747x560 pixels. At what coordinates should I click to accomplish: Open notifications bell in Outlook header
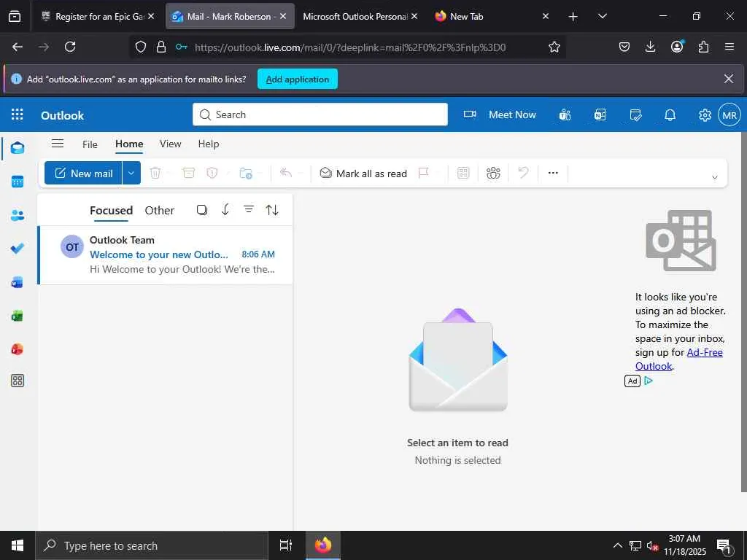670,114
